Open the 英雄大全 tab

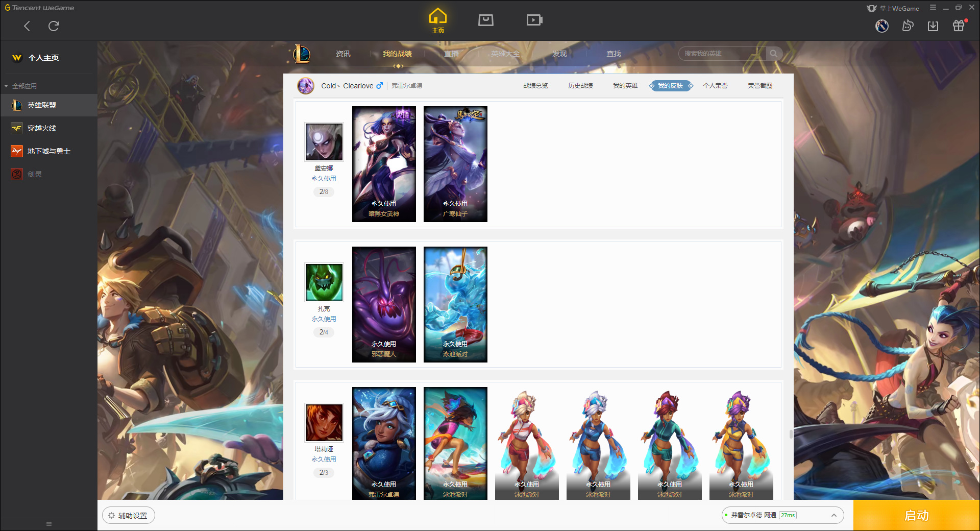pos(505,54)
